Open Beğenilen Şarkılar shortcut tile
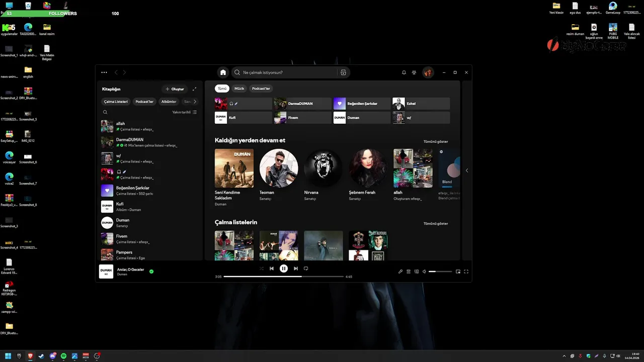Screen dimensions: 644x362 pyautogui.click(x=362, y=104)
